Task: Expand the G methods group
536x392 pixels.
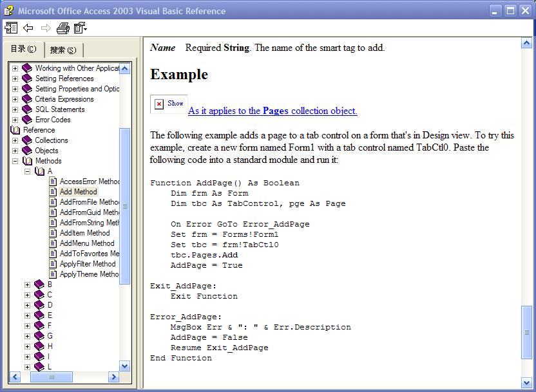Action: click(x=27, y=336)
